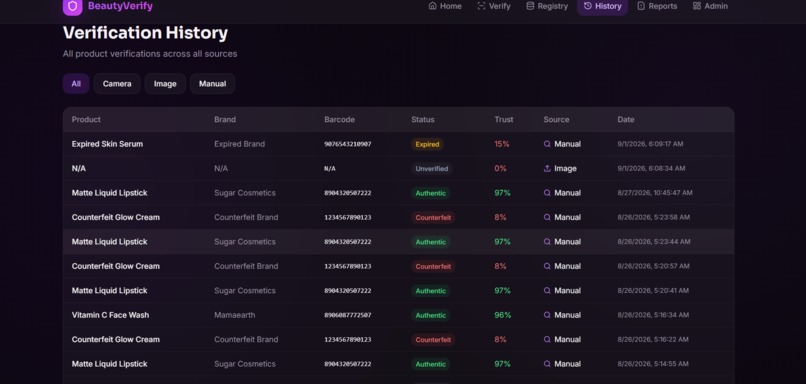Click the Expired Brand cell
This screenshot has width=806, height=384.
pos(240,144)
